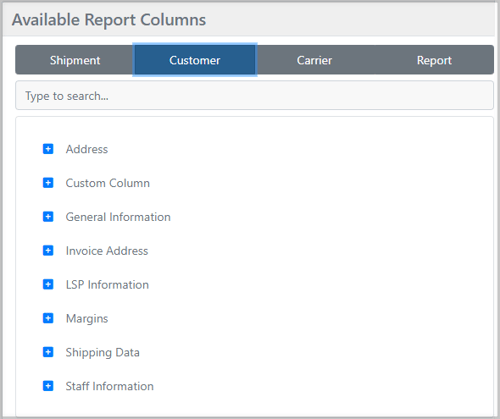Viewport: 500px width, 419px height.
Task: Choose the Invoice Address entry
Action: (x=107, y=251)
